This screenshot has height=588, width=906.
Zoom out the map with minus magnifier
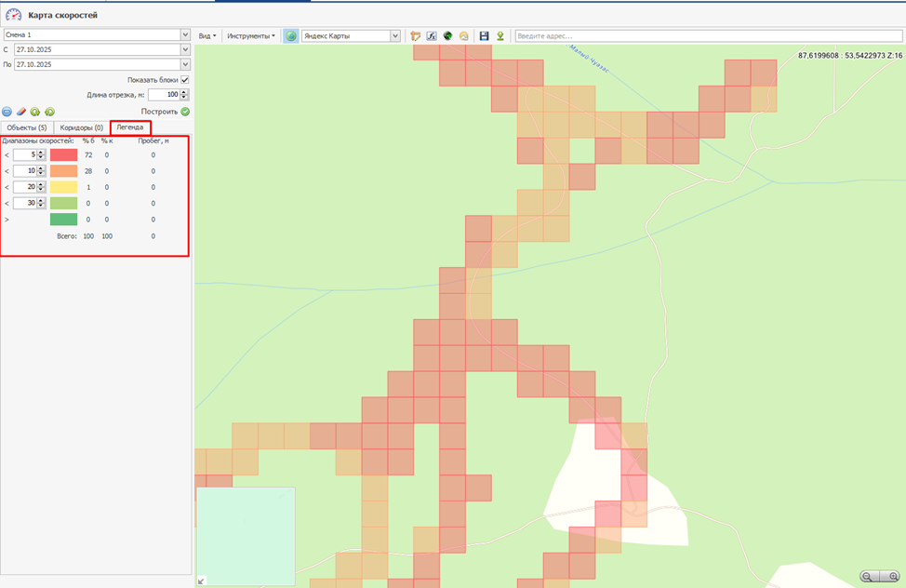click(869, 576)
